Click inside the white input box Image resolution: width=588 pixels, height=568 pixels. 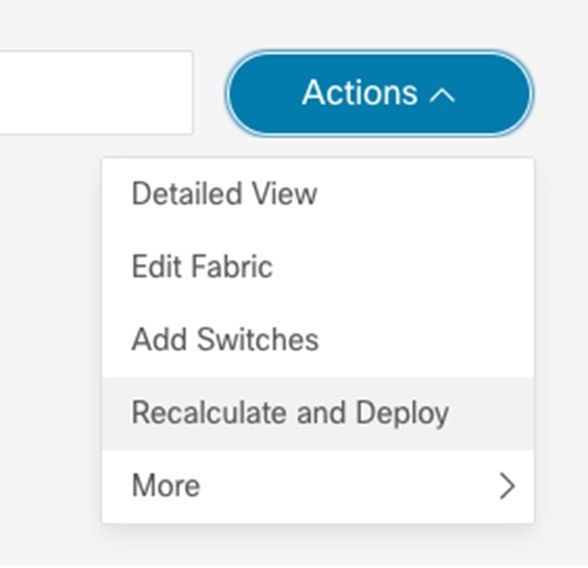96,92
